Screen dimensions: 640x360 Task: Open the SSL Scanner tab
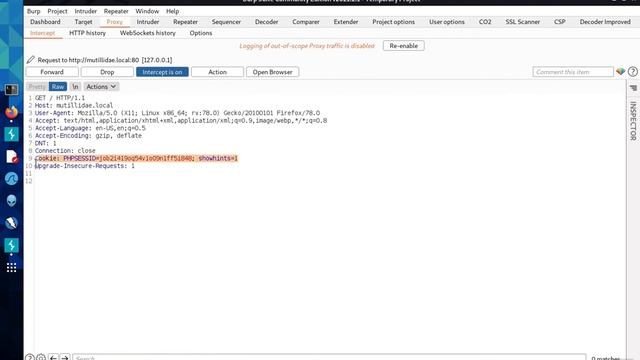tap(522, 22)
